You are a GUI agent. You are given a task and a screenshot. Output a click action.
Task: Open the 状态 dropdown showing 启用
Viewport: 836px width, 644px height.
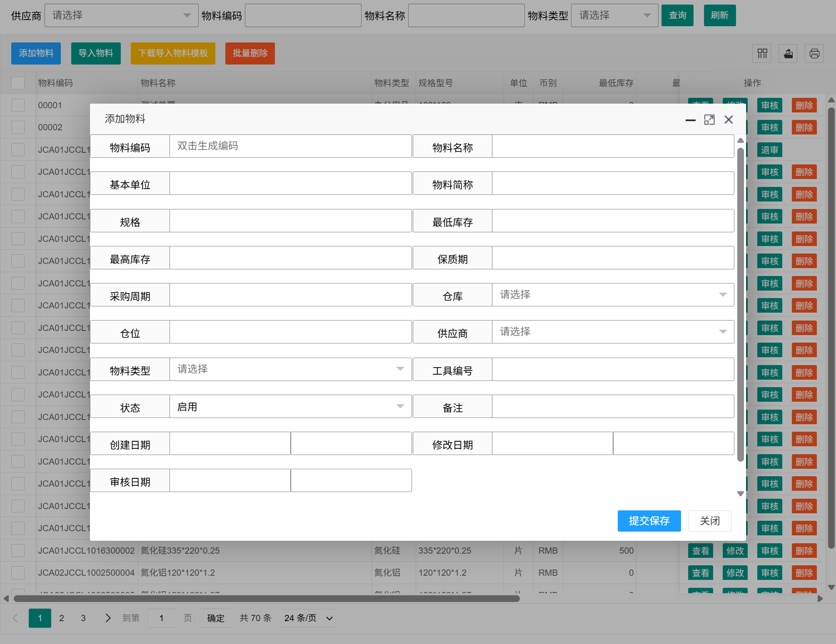(291, 406)
